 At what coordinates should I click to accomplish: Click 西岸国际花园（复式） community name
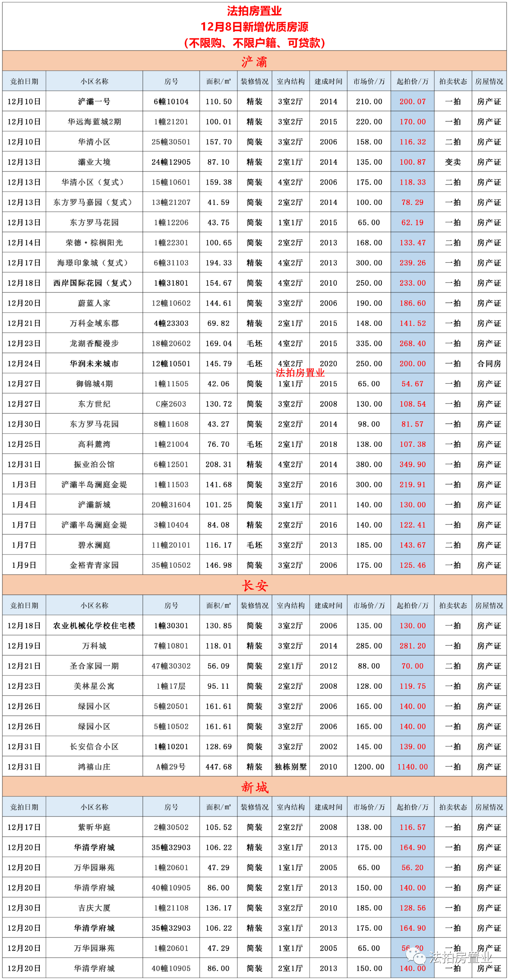tap(94, 283)
